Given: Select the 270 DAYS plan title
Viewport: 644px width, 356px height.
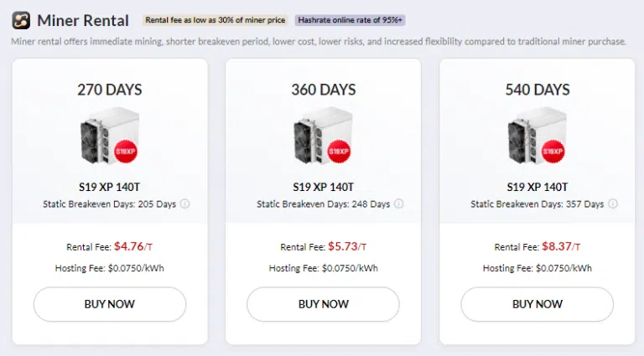Looking at the screenshot, I should pyautogui.click(x=109, y=89).
